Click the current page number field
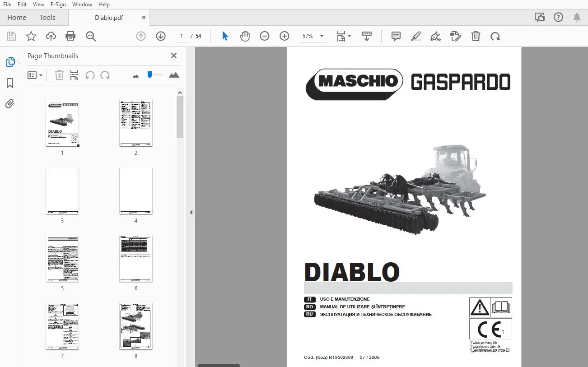This screenshot has height=367, width=588. 182,36
